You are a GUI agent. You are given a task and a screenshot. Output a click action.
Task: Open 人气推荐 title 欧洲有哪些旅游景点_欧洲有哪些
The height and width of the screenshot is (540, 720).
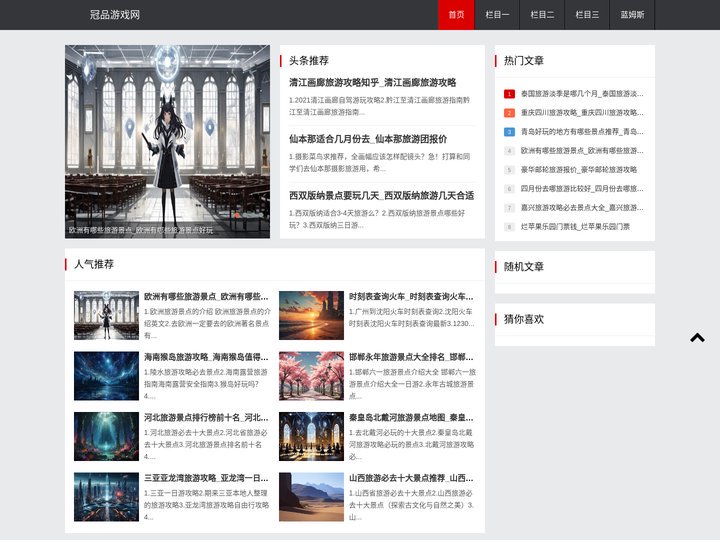206,297
